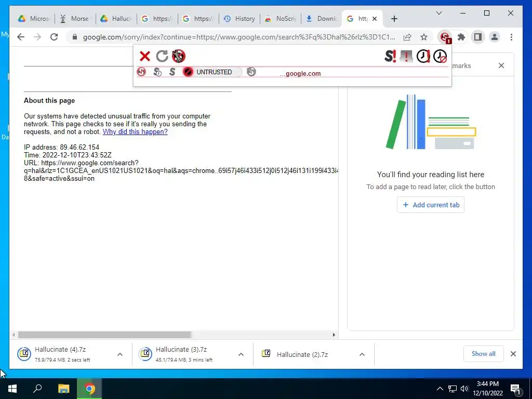
Task: Open the notification center icon
Action: point(515,389)
